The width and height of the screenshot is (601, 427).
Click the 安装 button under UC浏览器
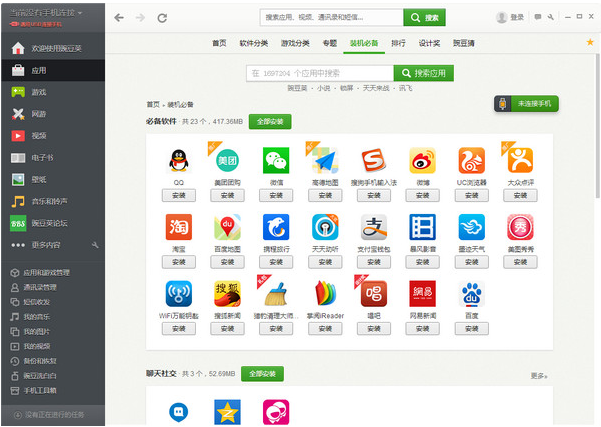point(471,195)
